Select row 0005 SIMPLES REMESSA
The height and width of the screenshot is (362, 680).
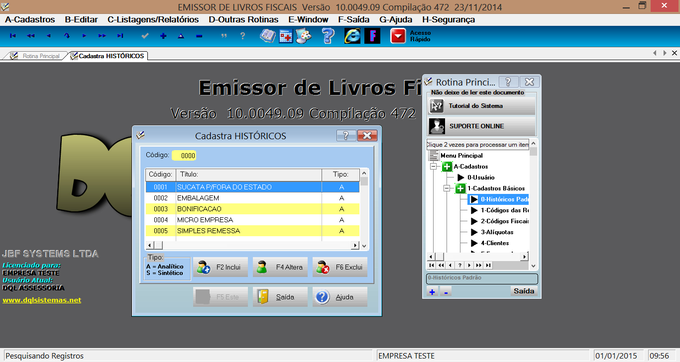click(252, 231)
